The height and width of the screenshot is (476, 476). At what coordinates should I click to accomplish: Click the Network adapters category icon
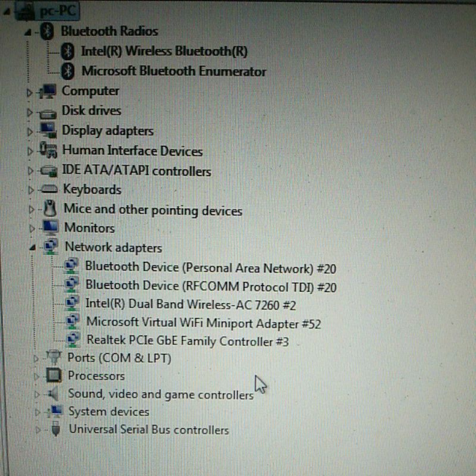[51, 247]
